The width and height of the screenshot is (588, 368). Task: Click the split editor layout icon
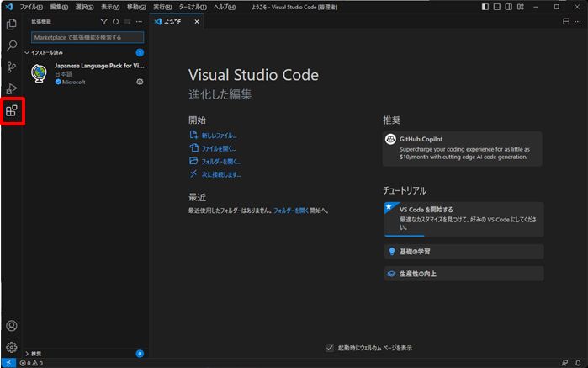point(566,22)
